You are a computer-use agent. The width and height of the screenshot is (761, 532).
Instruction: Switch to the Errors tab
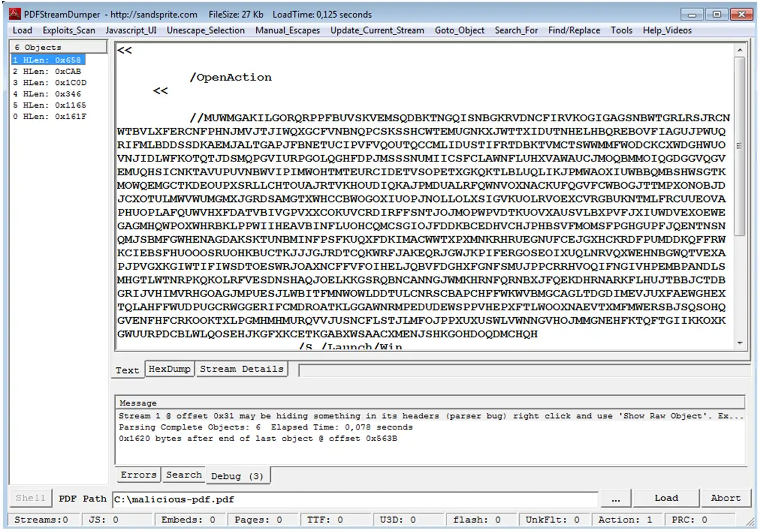(138, 475)
